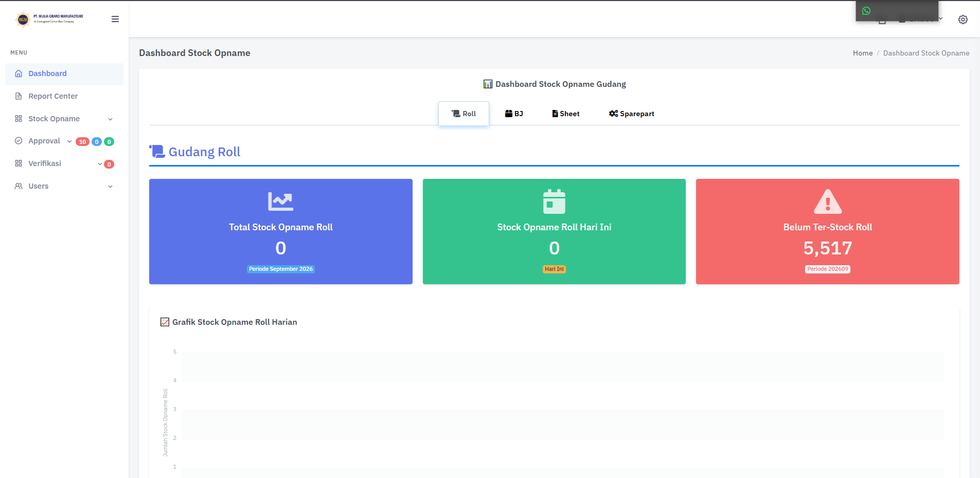Open the Total Stock Opname Roll card
This screenshot has width=980, height=478.
click(281, 231)
